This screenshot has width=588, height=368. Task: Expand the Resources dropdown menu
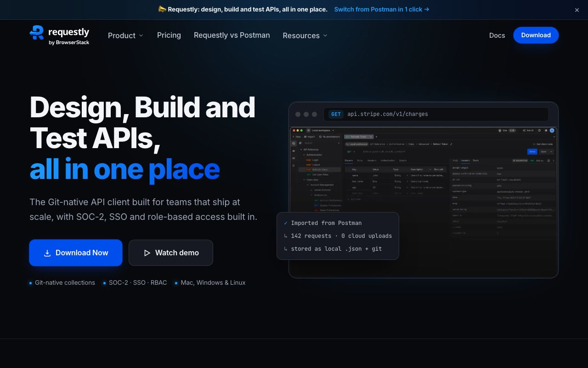click(305, 35)
